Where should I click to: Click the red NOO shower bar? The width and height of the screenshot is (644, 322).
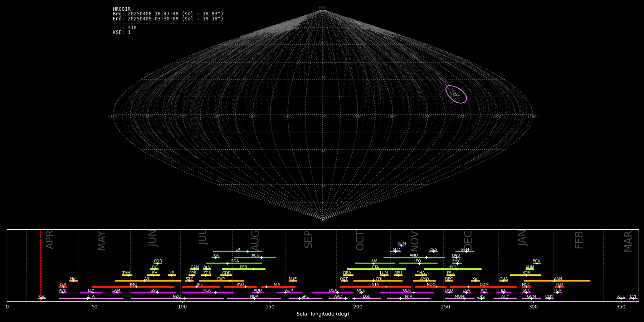point(431,287)
